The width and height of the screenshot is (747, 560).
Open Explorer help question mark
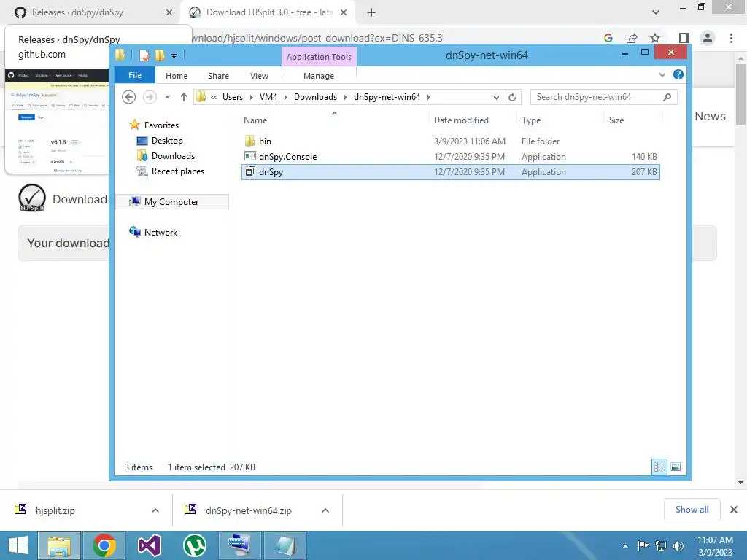[678, 75]
